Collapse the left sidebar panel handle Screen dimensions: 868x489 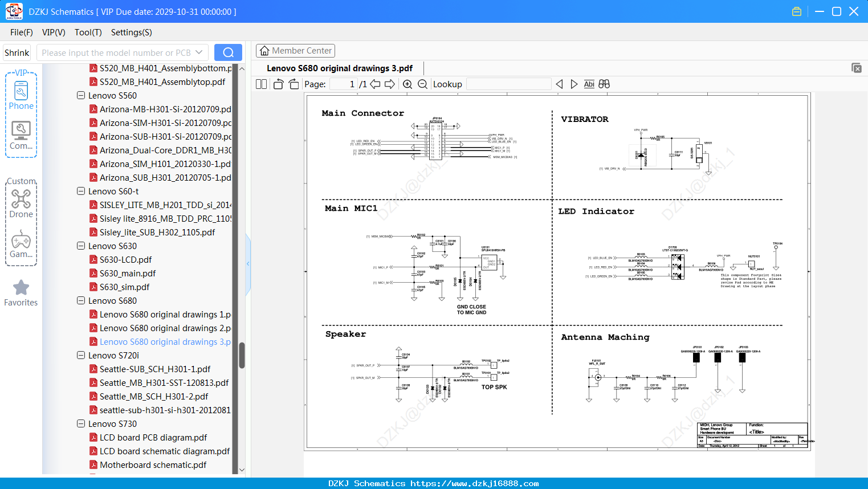(248, 264)
